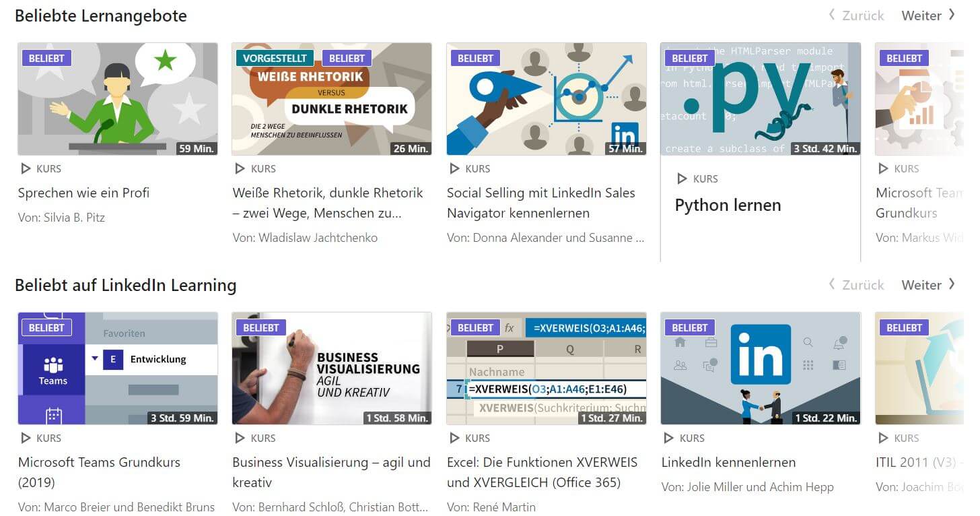
Task: Click the VORGESTELLT badge on the Rhetorik course
Action: point(275,58)
